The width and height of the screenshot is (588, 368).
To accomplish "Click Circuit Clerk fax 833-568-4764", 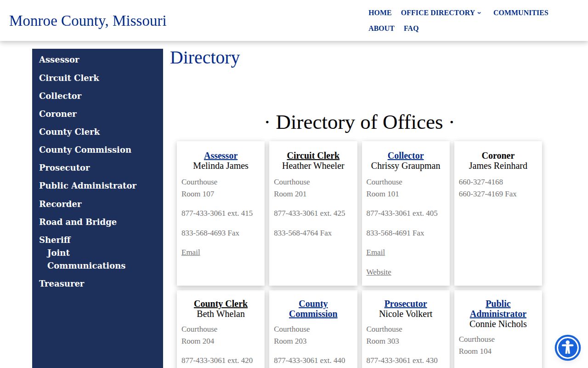I will click(303, 233).
